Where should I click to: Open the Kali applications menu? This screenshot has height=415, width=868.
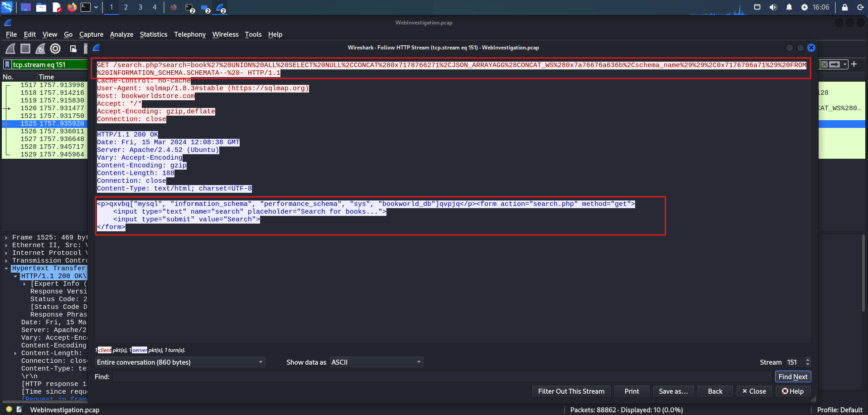point(7,7)
